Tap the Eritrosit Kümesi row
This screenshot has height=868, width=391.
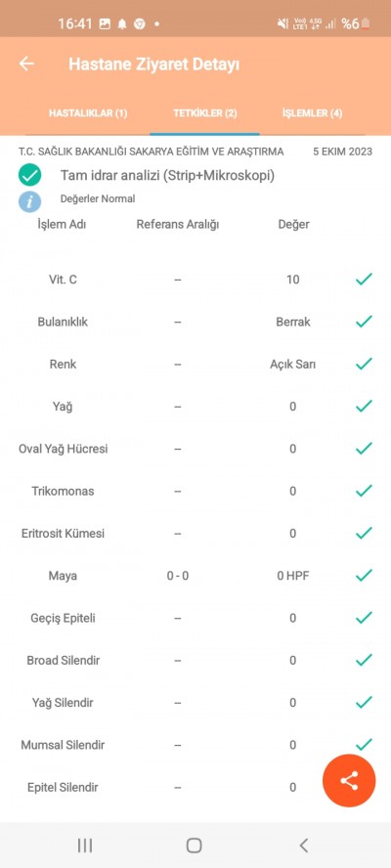[195, 533]
